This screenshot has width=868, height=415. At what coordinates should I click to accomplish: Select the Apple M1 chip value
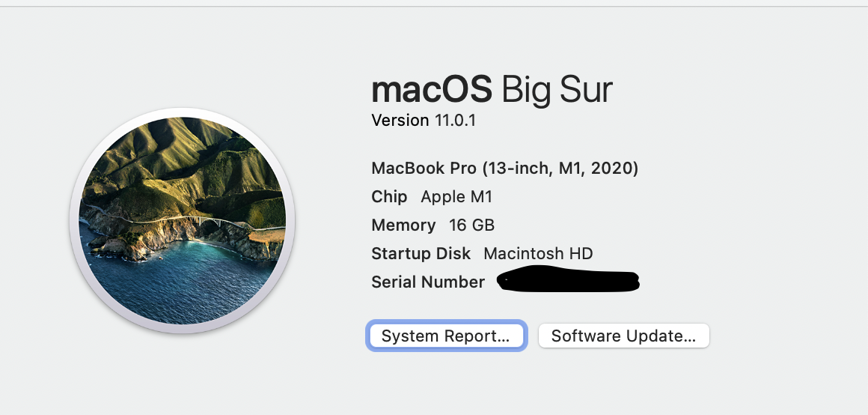coord(456,197)
